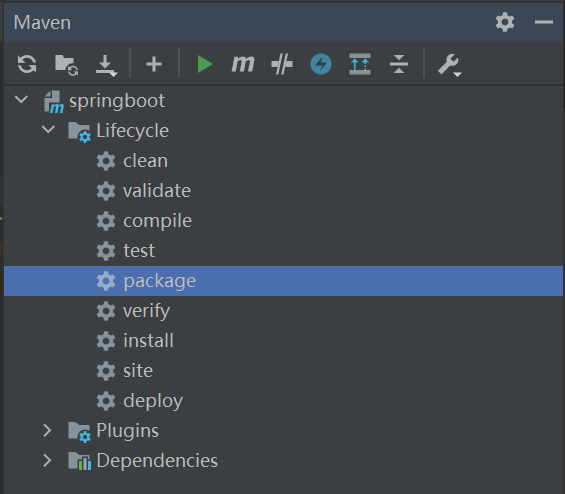Select the Lifecycle folder label

133,131
